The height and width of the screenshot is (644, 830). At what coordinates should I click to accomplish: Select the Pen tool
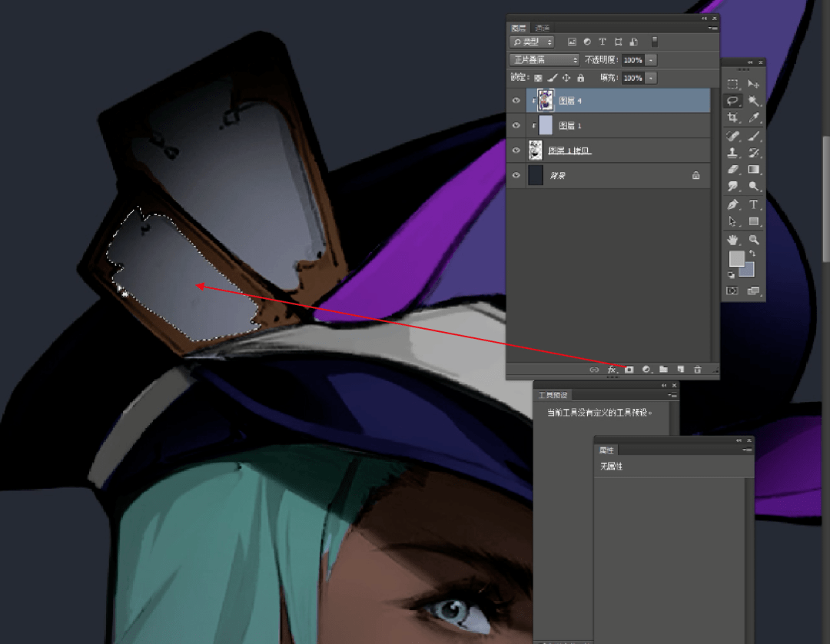(732, 204)
